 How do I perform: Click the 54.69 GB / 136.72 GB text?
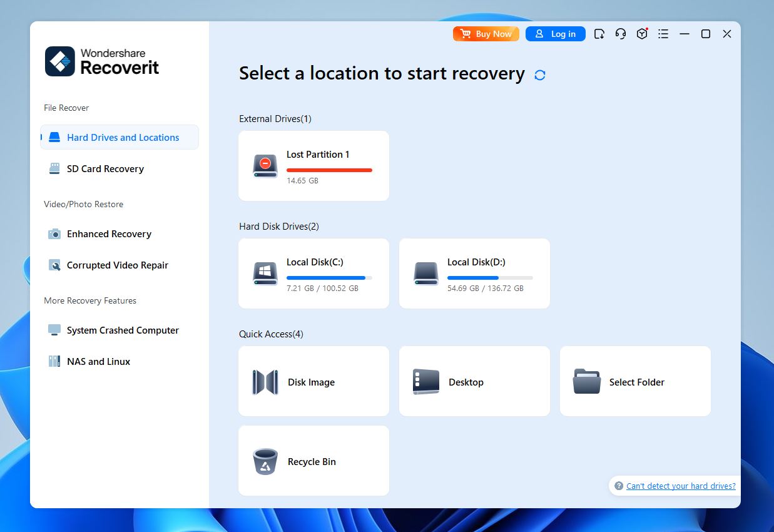click(x=486, y=289)
